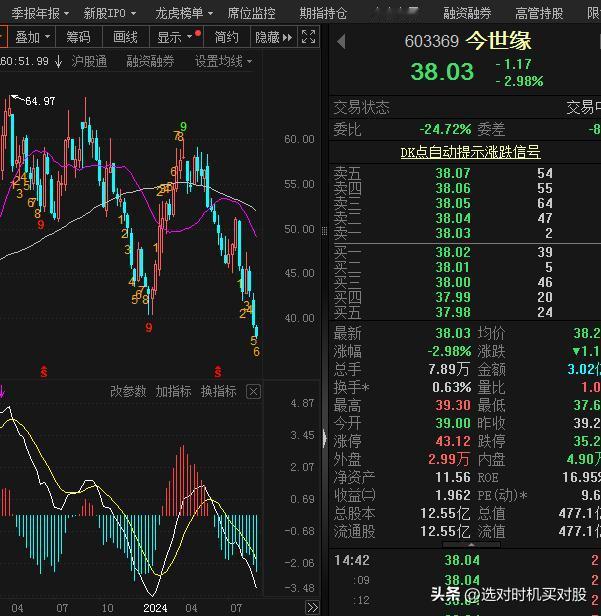The image size is (601, 616).
Task: Open the 期指持仓 menu item
Action: pyautogui.click(x=323, y=13)
